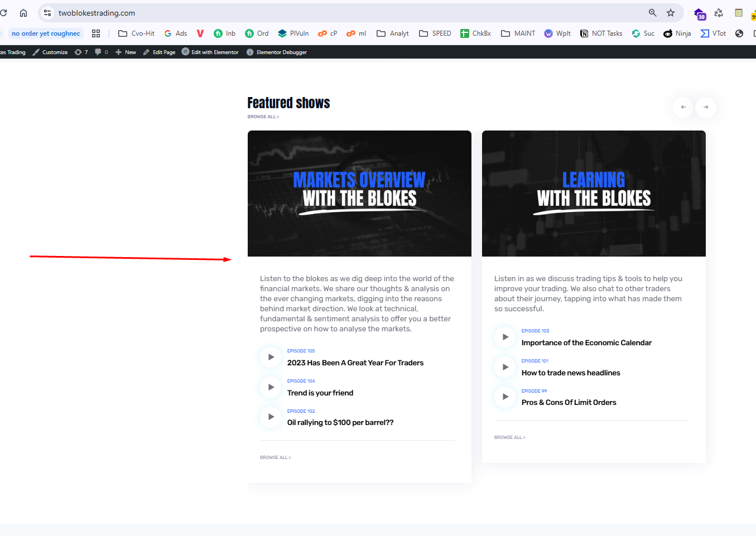Open the Markets Overview With The Blokes thumbnail
This screenshot has height=536, width=756.
pos(359,194)
